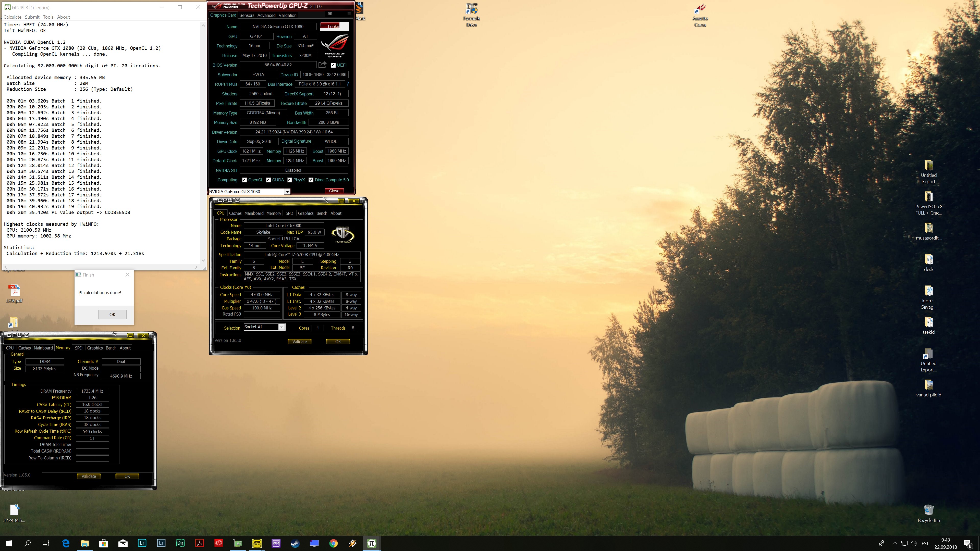Screen dimensions: 980x551
Task: Switch to GPUPI pi icon on taskbar
Action: click(x=372, y=543)
